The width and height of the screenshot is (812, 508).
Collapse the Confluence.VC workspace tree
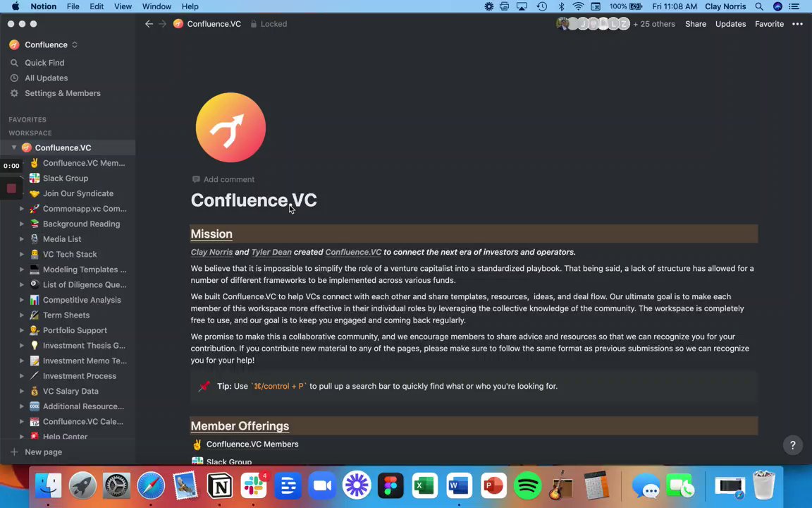(14, 147)
